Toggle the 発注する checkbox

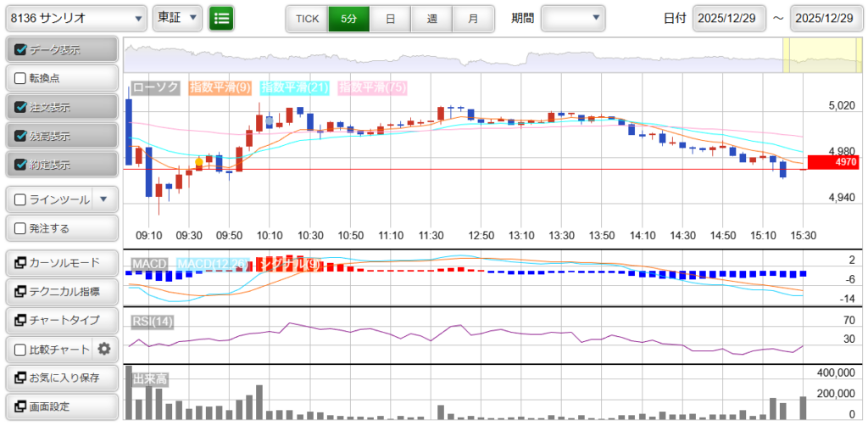(x=21, y=228)
